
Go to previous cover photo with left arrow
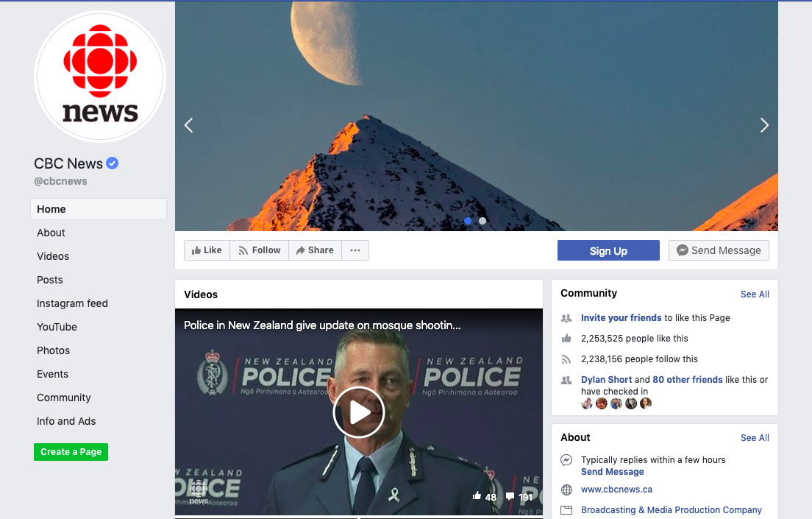(189, 125)
